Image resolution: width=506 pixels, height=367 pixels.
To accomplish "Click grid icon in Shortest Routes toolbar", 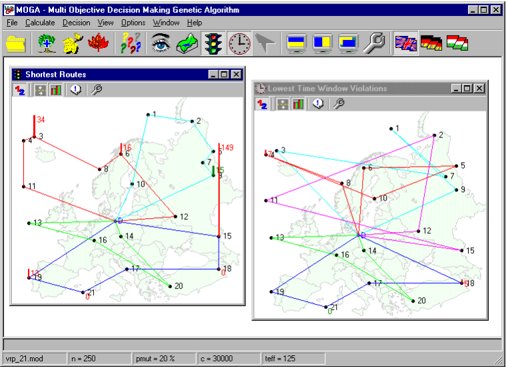I will point(40,90).
